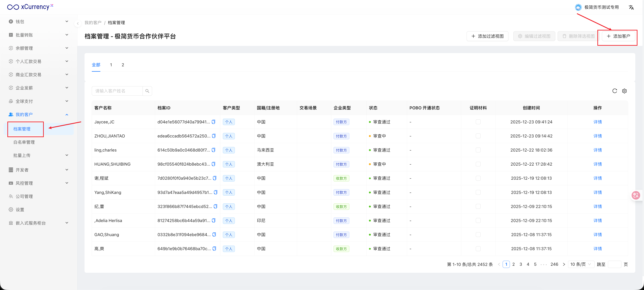
Task: Copy profile ID for ling,charles
Action: tap(213, 150)
